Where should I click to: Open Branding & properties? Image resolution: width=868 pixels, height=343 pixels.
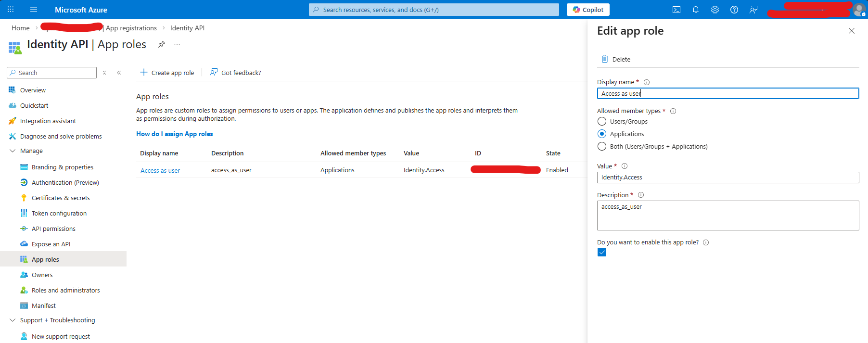63,167
